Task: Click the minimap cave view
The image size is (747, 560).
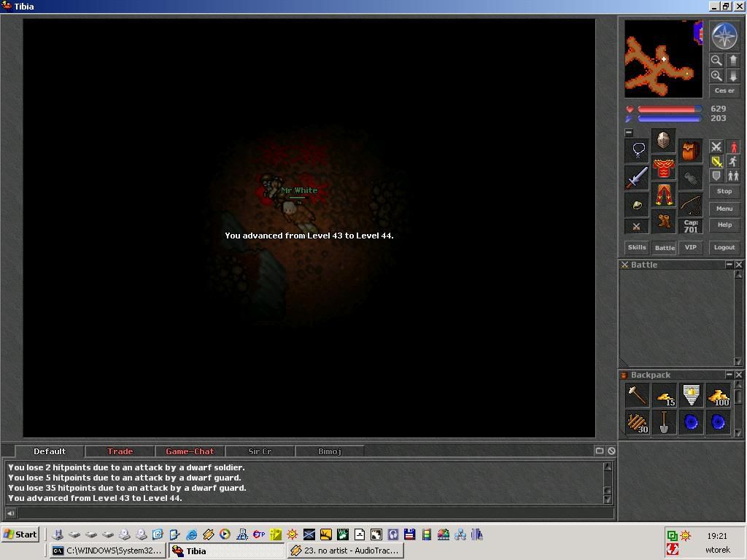Action: click(x=664, y=58)
